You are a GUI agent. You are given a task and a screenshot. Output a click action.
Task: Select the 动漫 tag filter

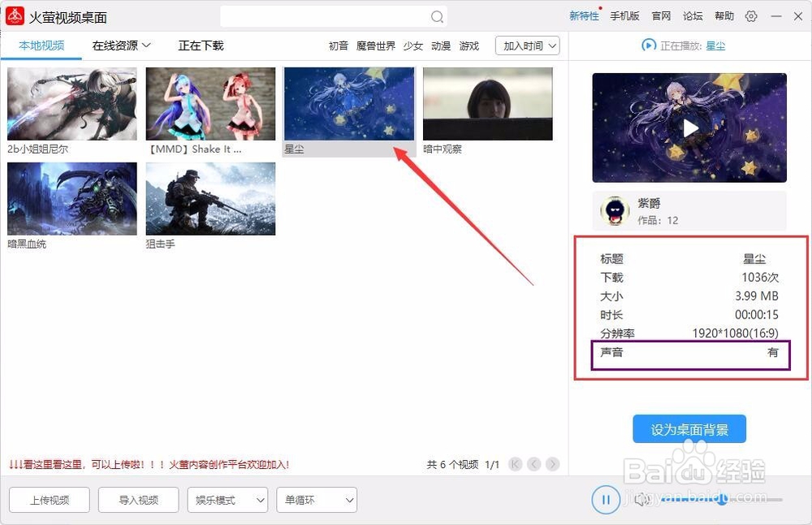click(x=441, y=46)
